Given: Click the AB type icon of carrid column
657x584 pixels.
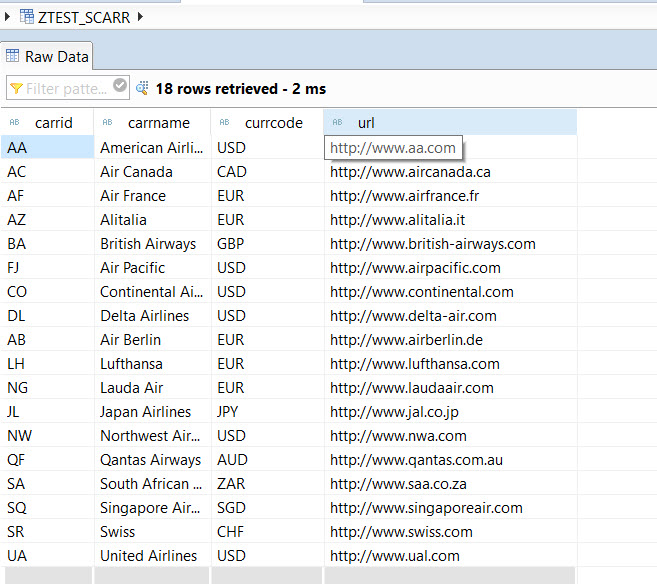Looking at the screenshot, I should pyautogui.click(x=14, y=122).
